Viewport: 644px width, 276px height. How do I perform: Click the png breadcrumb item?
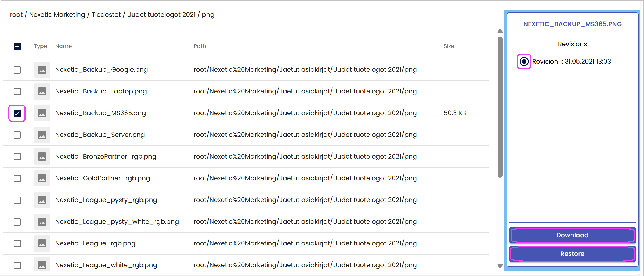click(208, 15)
